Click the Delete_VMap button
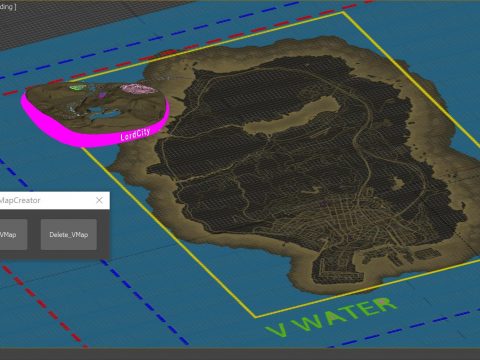This screenshot has height=360, width=480. coord(69,235)
